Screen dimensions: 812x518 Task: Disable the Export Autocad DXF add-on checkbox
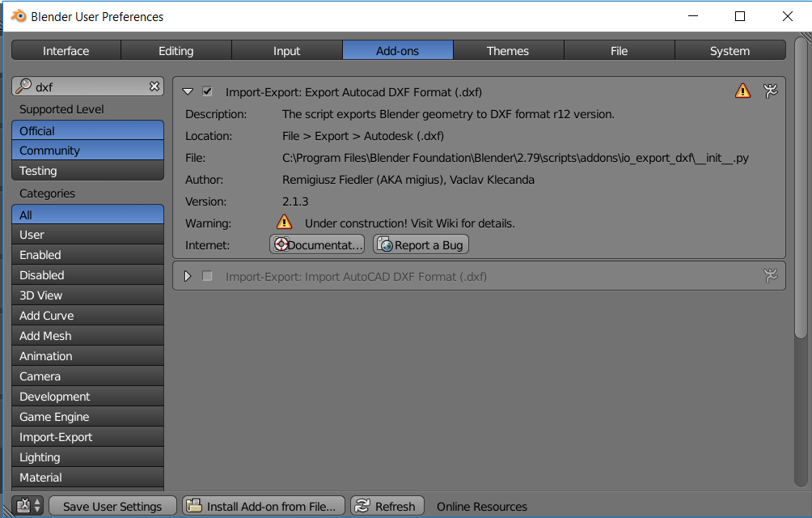207,91
